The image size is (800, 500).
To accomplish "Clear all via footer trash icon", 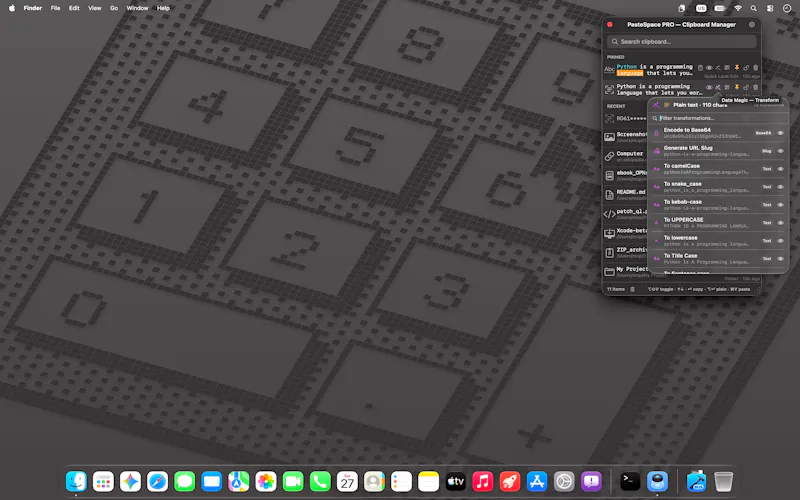I will [x=633, y=289].
